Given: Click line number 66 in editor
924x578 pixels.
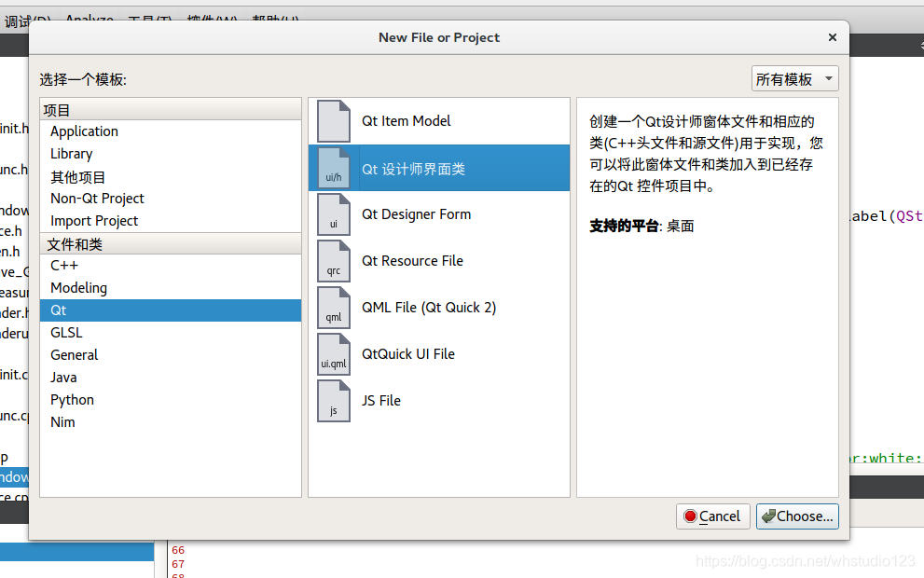Looking at the screenshot, I should pyautogui.click(x=178, y=550).
